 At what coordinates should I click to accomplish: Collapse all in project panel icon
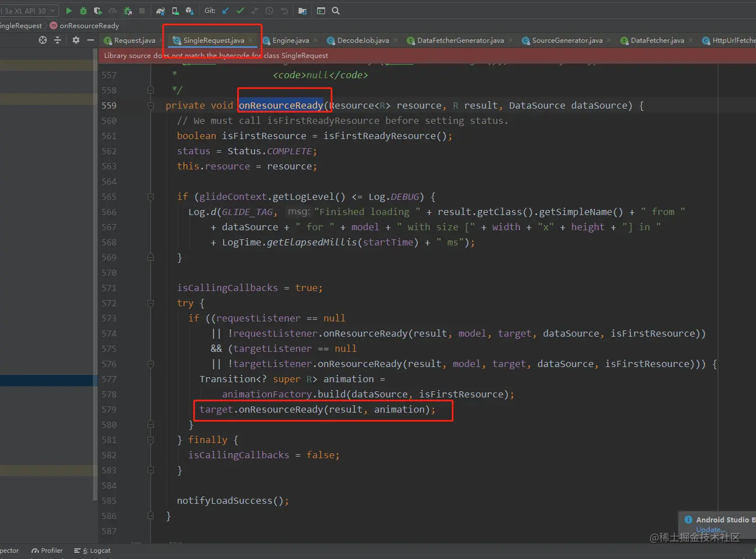[x=57, y=40]
